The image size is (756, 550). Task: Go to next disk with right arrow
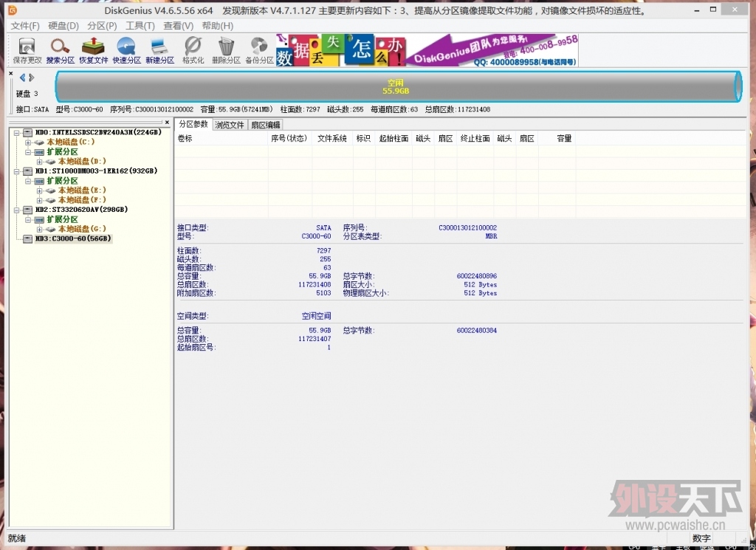[32, 78]
